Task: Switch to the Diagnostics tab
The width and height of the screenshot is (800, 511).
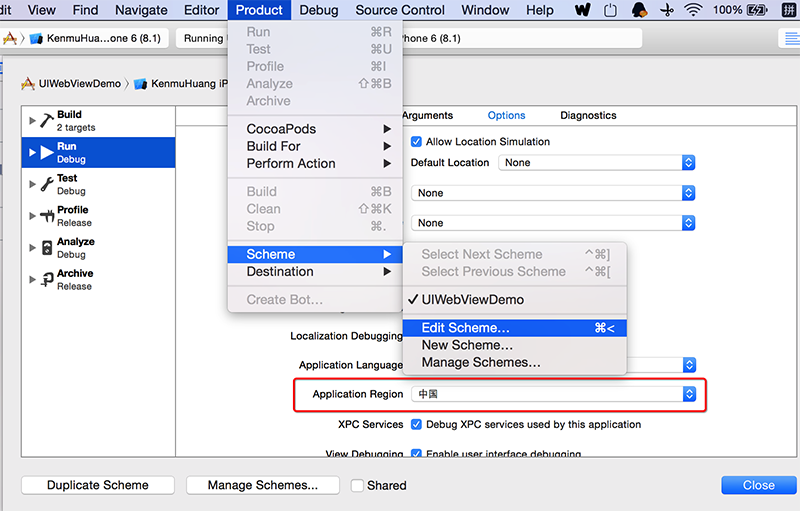Action: coord(588,116)
